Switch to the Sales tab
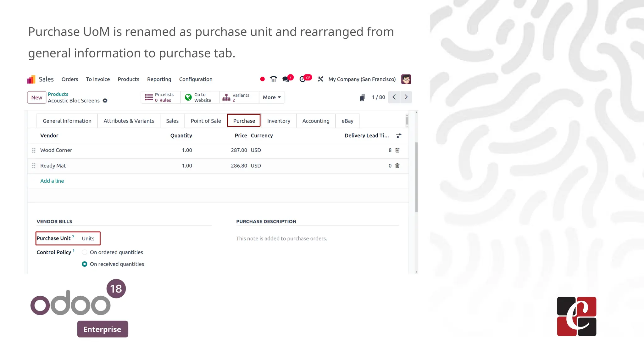The width and height of the screenshot is (644, 362). point(172,121)
